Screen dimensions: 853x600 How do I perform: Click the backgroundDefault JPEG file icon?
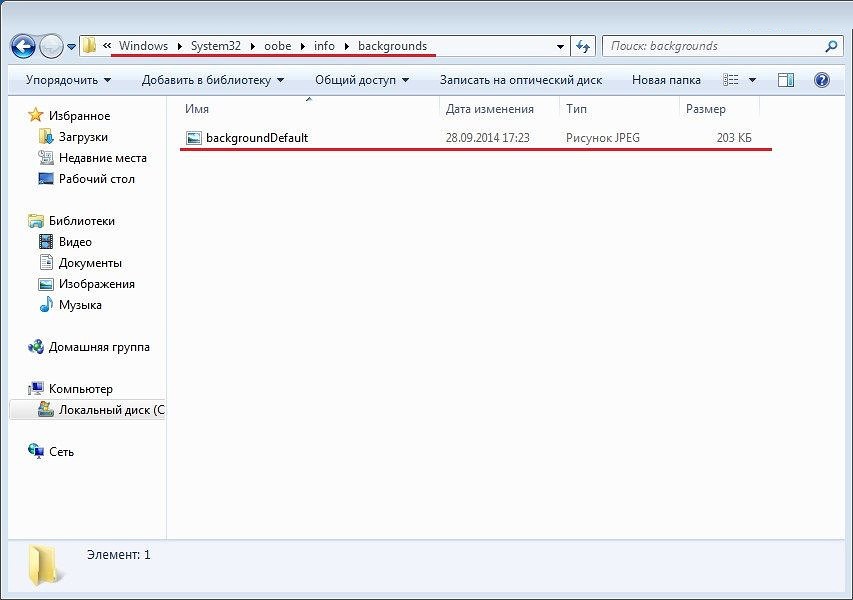[193, 138]
